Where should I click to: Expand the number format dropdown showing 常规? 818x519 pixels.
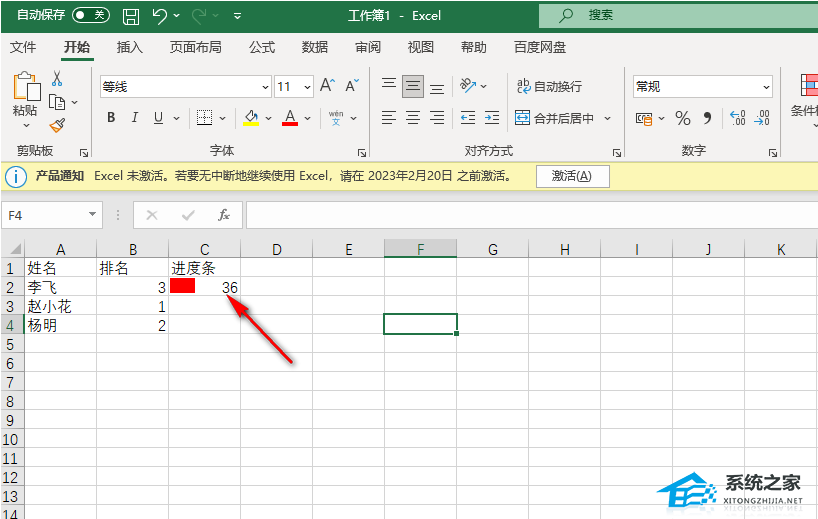(765, 87)
